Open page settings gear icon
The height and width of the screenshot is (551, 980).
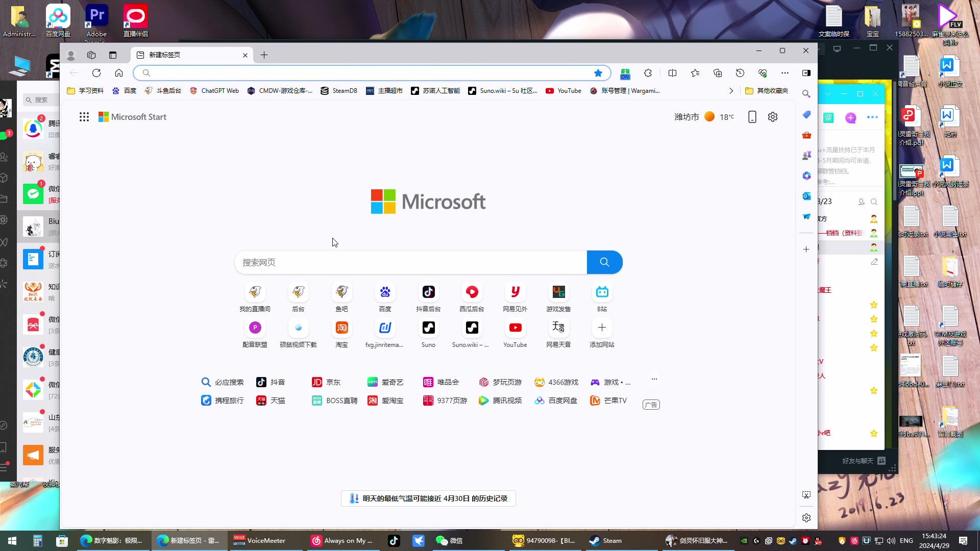[x=773, y=117]
